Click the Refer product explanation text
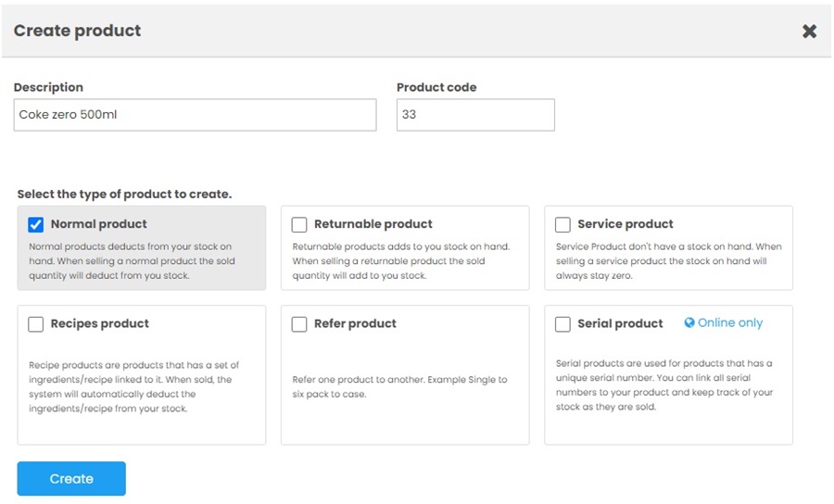Screen dimensions: 834x504 (x=398, y=386)
